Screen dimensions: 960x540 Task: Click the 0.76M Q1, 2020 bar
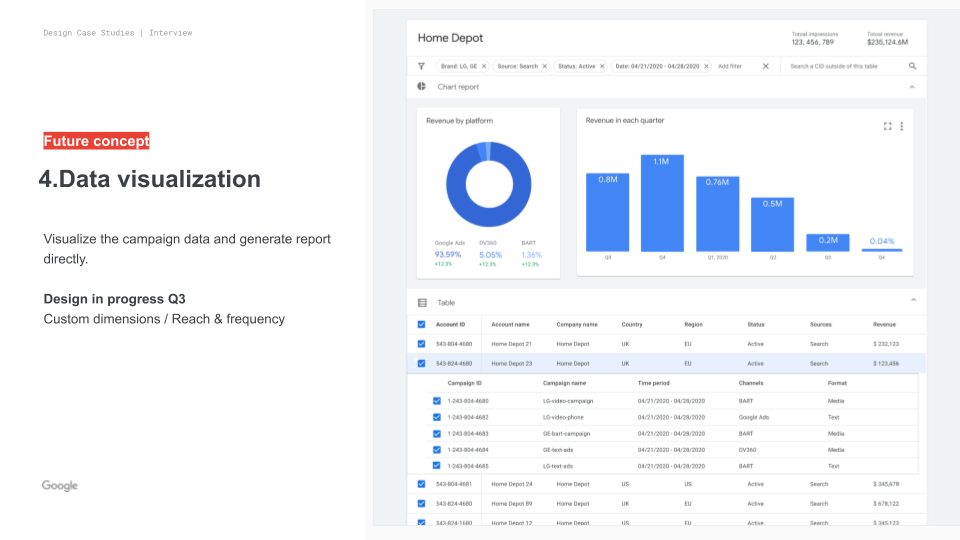pos(717,214)
